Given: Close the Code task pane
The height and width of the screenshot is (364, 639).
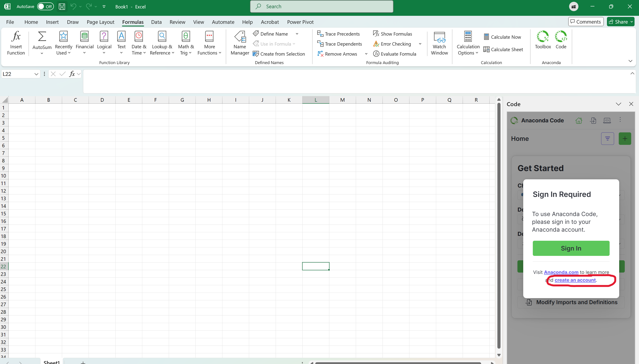Looking at the screenshot, I should click(x=631, y=104).
